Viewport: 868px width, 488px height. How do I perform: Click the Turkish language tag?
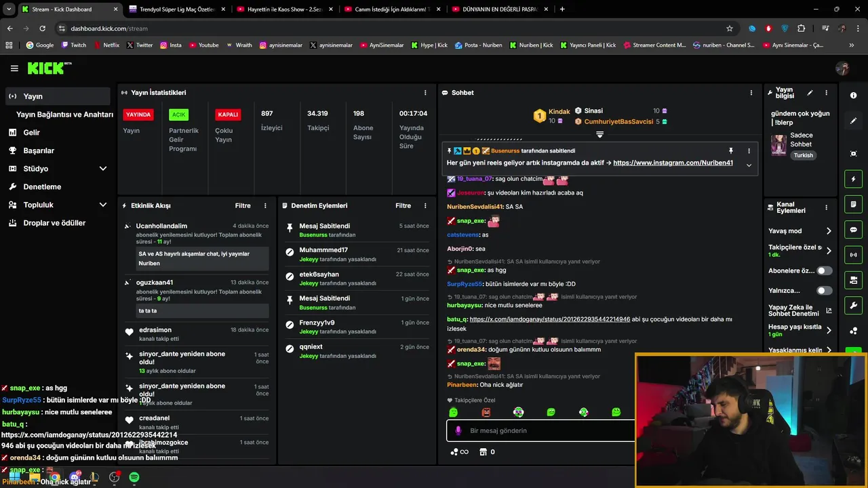[804, 155]
